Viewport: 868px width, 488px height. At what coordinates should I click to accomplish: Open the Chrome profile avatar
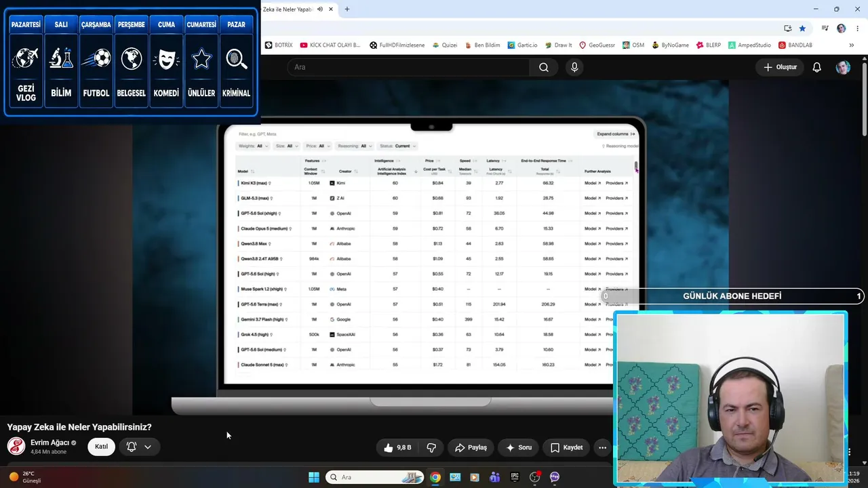tap(842, 28)
